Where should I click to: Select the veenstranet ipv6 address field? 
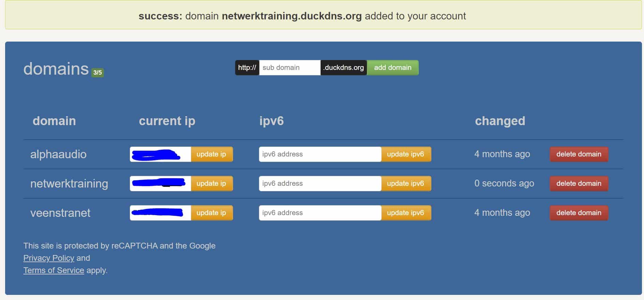[320, 213]
